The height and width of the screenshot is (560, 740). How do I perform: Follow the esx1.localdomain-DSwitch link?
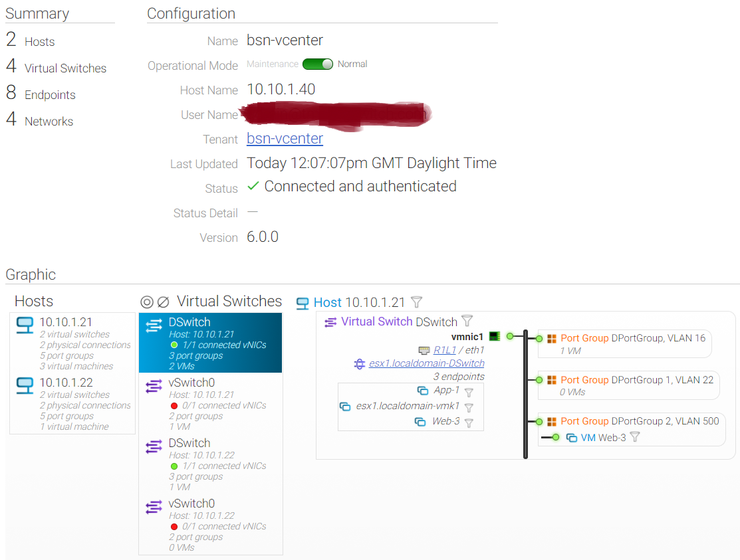click(427, 363)
